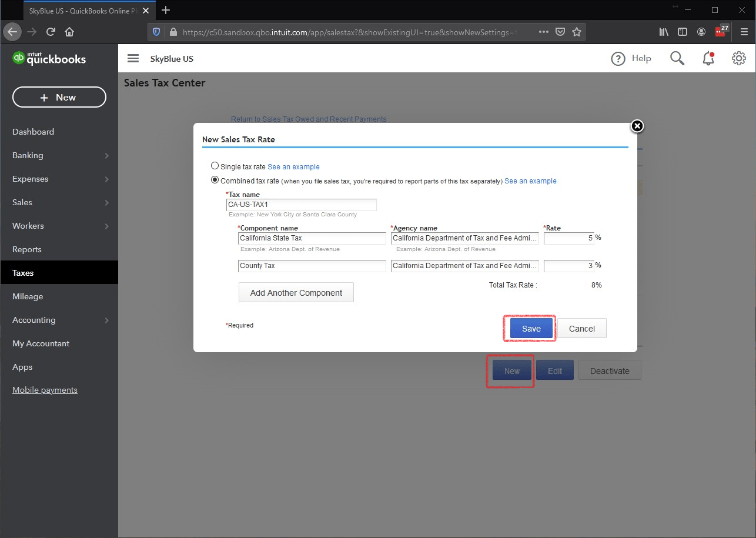The width and height of the screenshot is (756, 538).
Task: Expand the Banking sidebar section
Action: [59, 155]
